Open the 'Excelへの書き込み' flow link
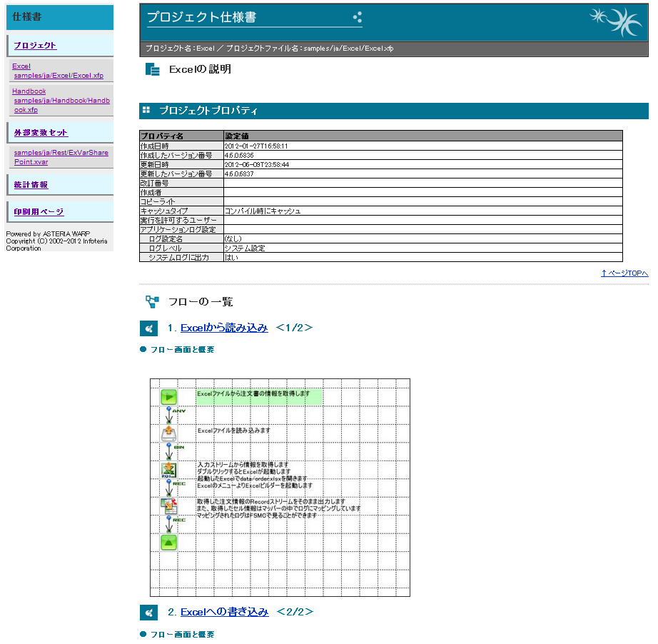The image size is (658, 644). coord(225,612)
